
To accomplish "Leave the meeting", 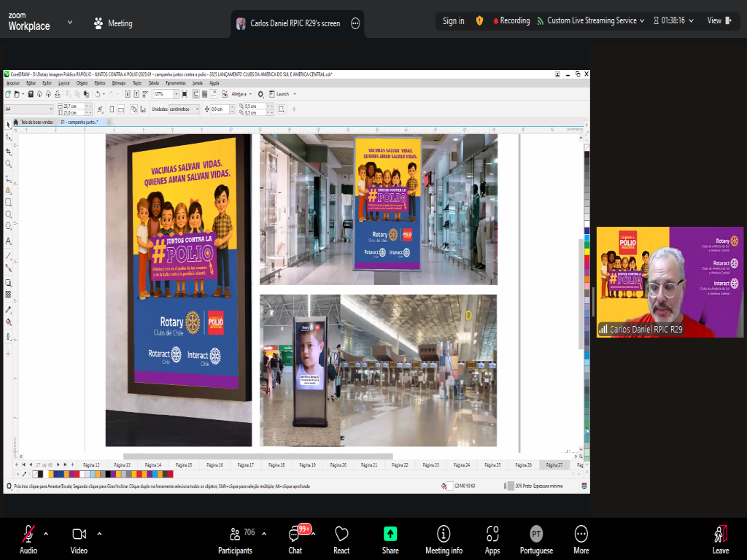I will [720, 534].
